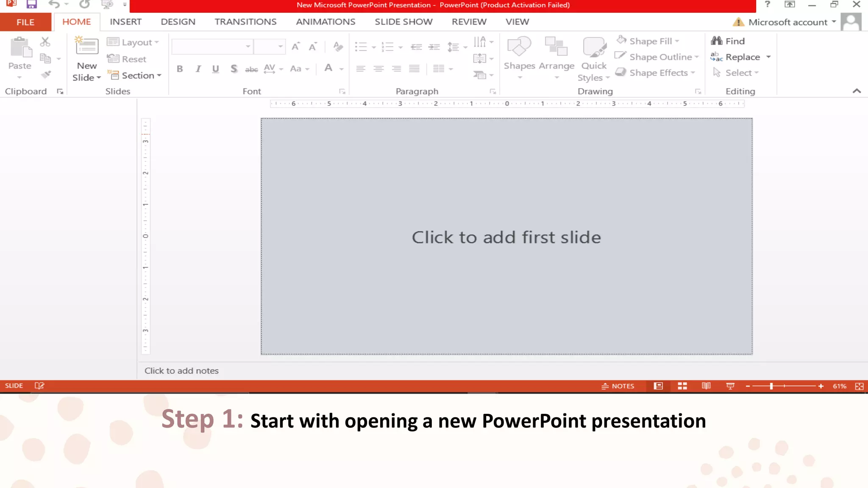This screenshot has height=488, width=868.
Task: Open the Microsoft account dropdown
Action: tap(834, 22)
